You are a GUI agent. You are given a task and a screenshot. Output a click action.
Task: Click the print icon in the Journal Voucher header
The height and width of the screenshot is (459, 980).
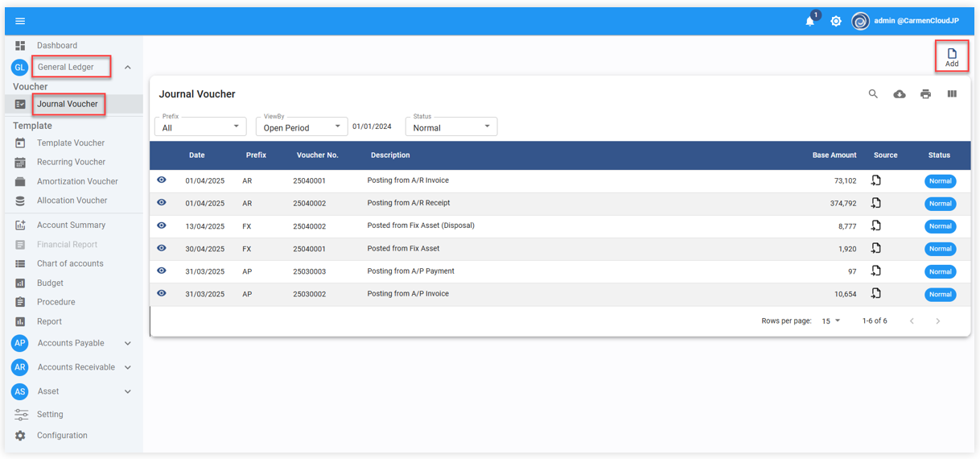click(x=925, y=94)
